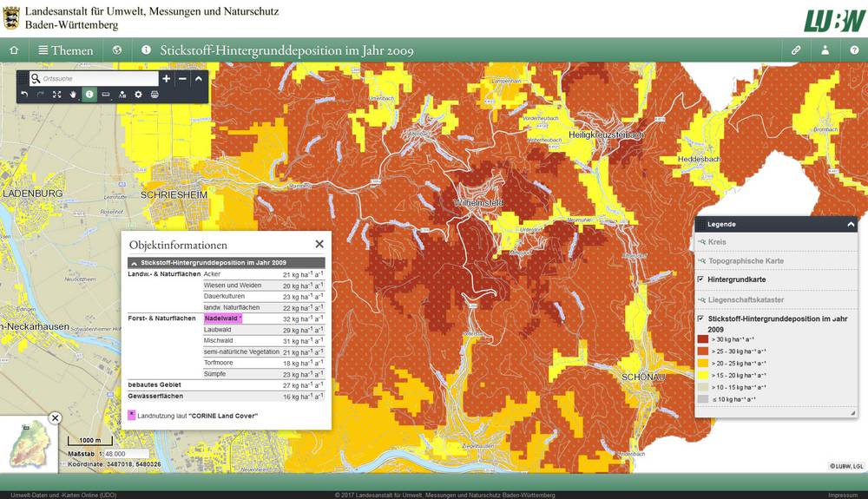Image resolution: width=868 pixels, height=499 pixels.
Task: Click the info icon before the map title
Action: (x=146, y=50)
